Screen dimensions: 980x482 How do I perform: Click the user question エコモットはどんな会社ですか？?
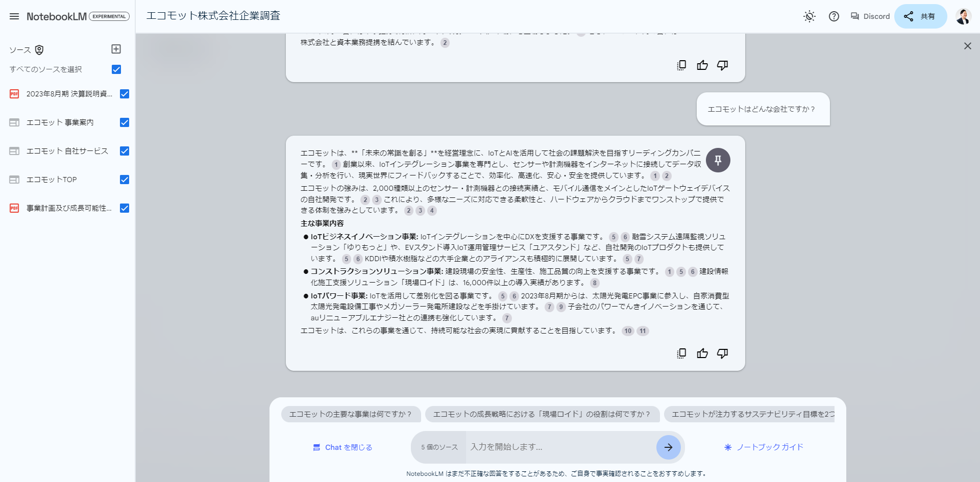(x=763, y=109)
